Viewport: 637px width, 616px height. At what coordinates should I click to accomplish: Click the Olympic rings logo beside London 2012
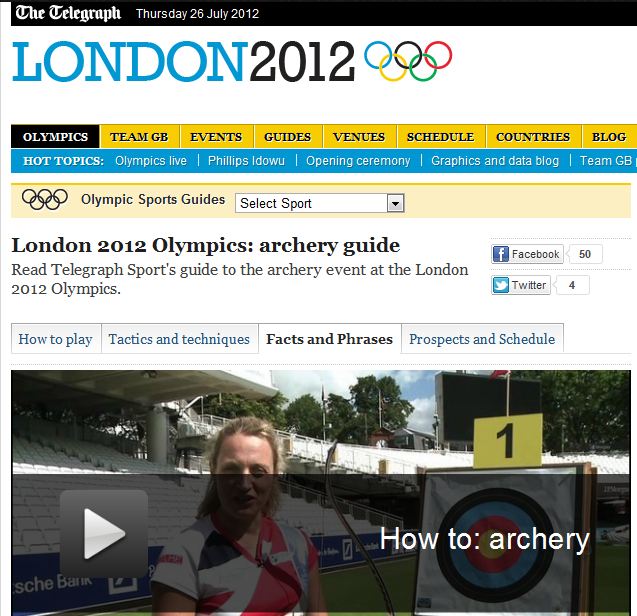coord(408,61)
